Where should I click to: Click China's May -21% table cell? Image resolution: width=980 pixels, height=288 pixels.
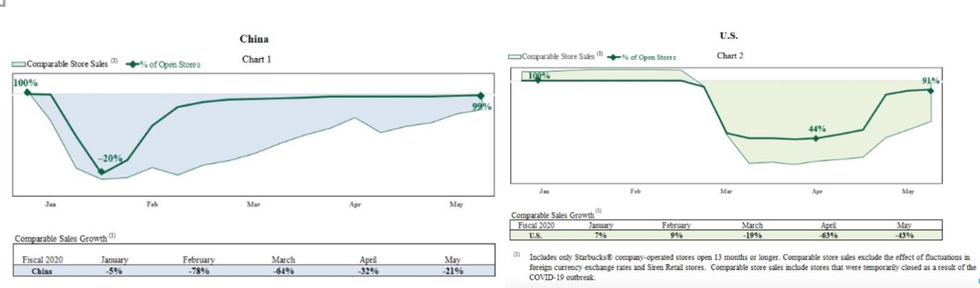[x=452, y=271]
